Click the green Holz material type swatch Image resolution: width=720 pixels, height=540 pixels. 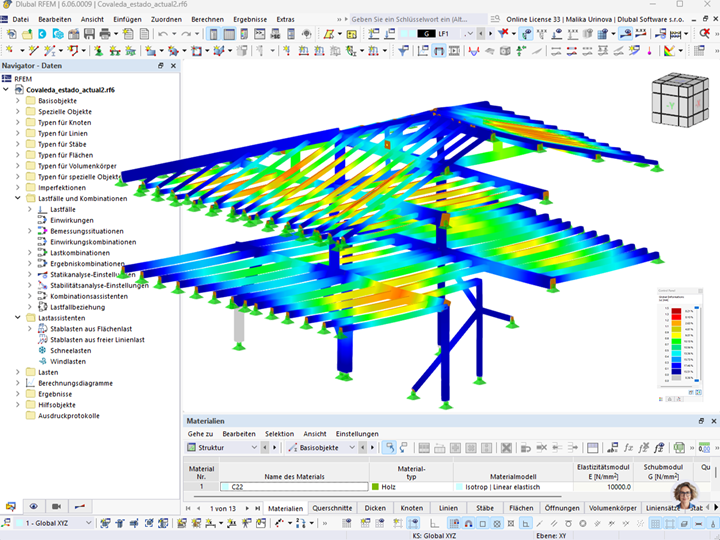pyautogui.click(x=375, y=487)
